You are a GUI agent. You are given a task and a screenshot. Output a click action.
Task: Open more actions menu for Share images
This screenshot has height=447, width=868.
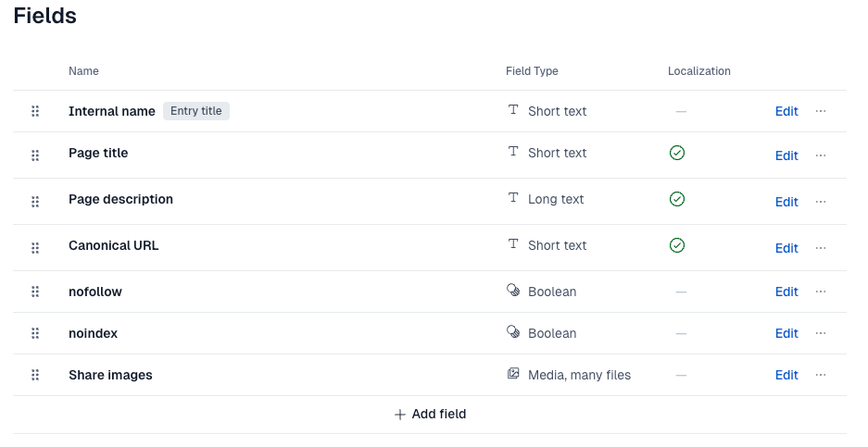tap(821, 375)
